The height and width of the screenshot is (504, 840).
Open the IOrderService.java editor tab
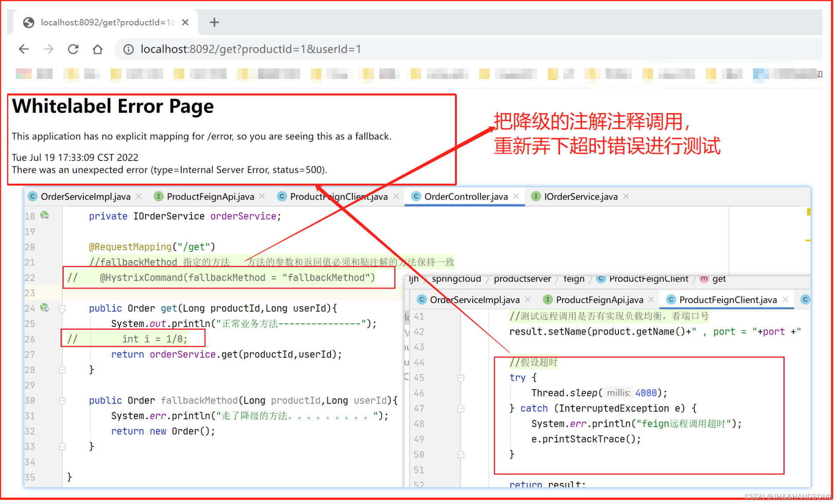click(x=580, y=197)
